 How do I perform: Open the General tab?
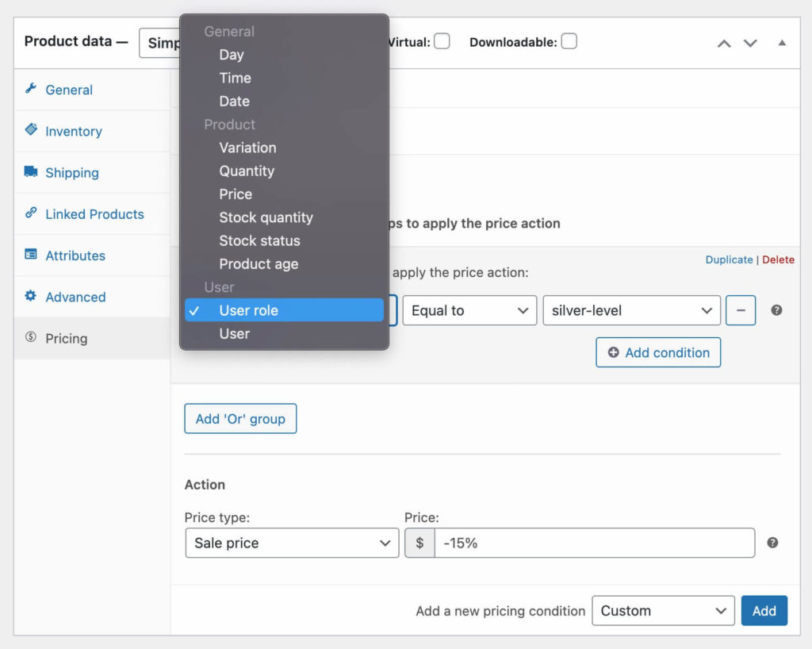pos(92,90)
